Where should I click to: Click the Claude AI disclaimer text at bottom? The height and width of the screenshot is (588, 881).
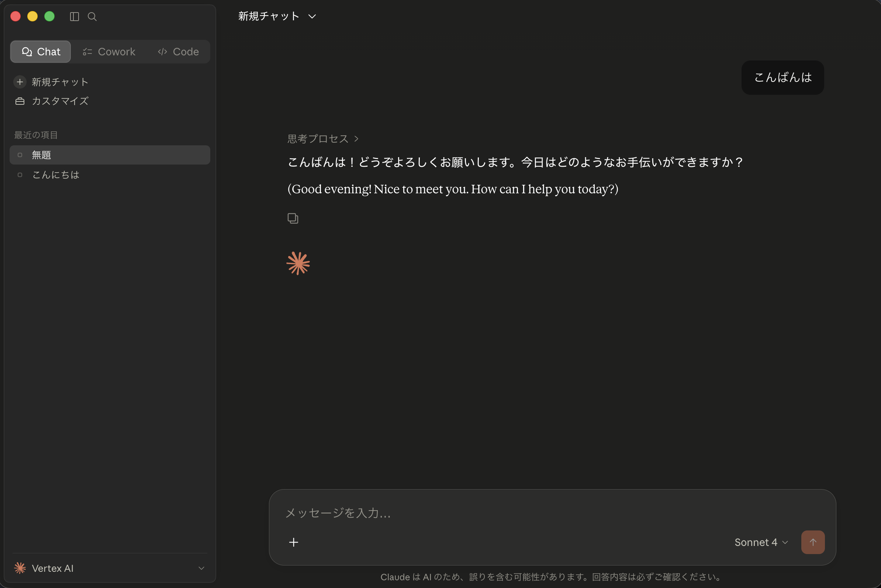(552, 577)
